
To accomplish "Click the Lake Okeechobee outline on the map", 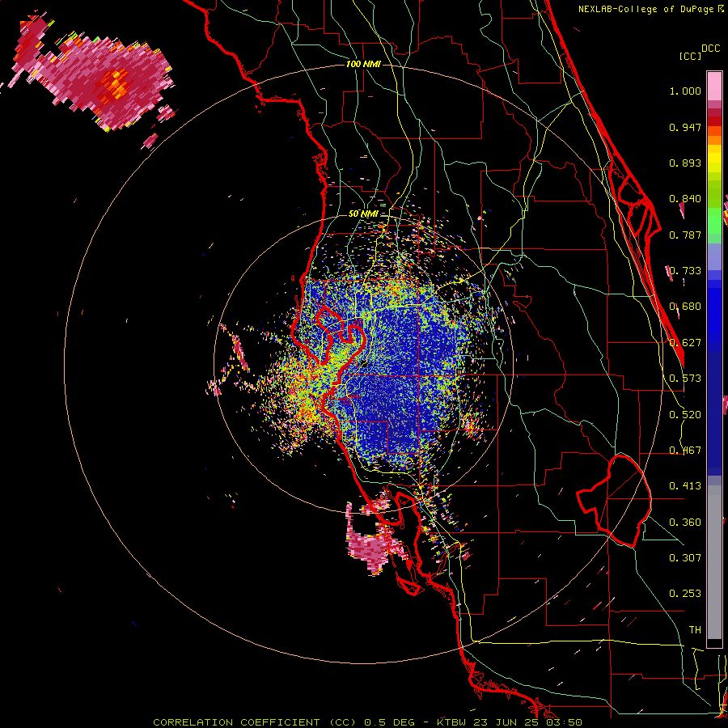I will tap(614, 501).
